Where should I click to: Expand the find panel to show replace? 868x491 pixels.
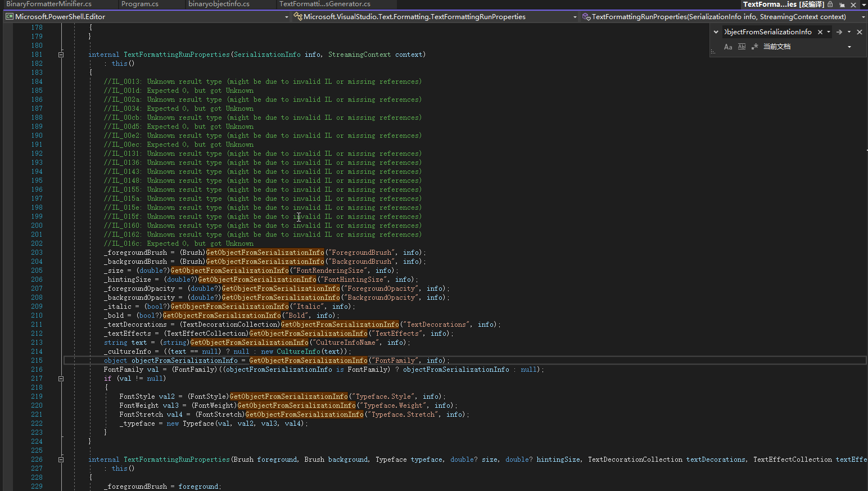point(716,32)
